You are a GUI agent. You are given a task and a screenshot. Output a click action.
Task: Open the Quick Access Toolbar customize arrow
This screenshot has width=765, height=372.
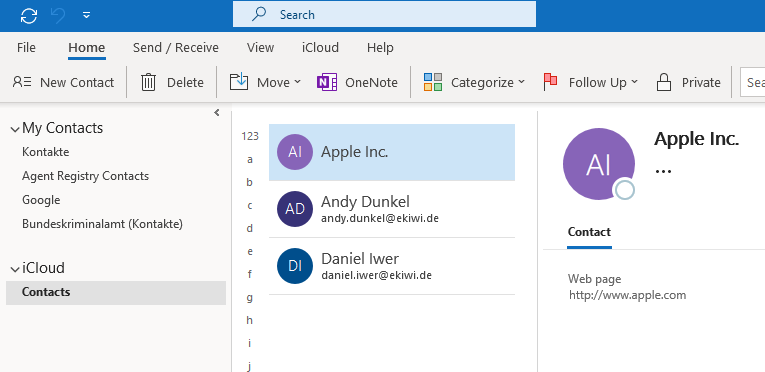pos(86,15)
